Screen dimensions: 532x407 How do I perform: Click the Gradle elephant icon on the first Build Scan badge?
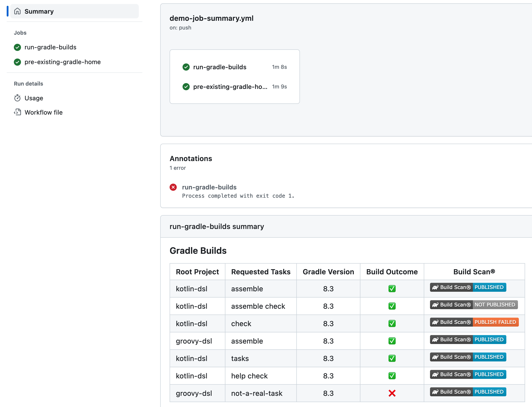click(x=436, y=287)
